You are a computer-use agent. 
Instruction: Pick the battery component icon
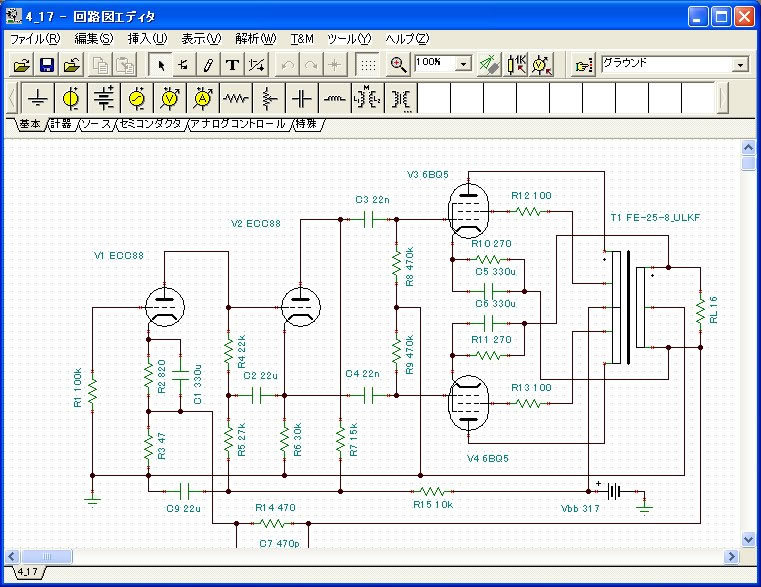104,98
